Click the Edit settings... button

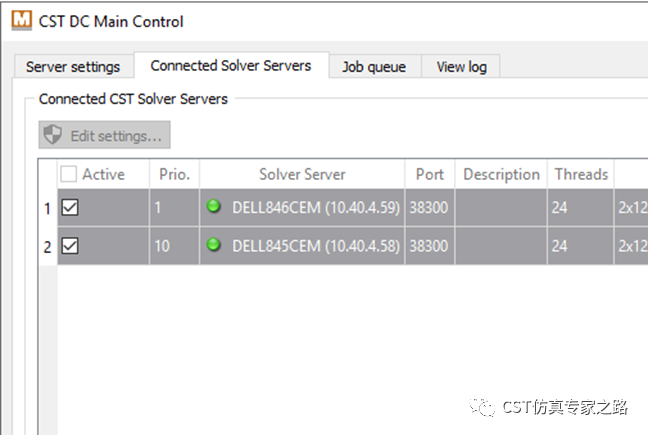coord(105,135)
